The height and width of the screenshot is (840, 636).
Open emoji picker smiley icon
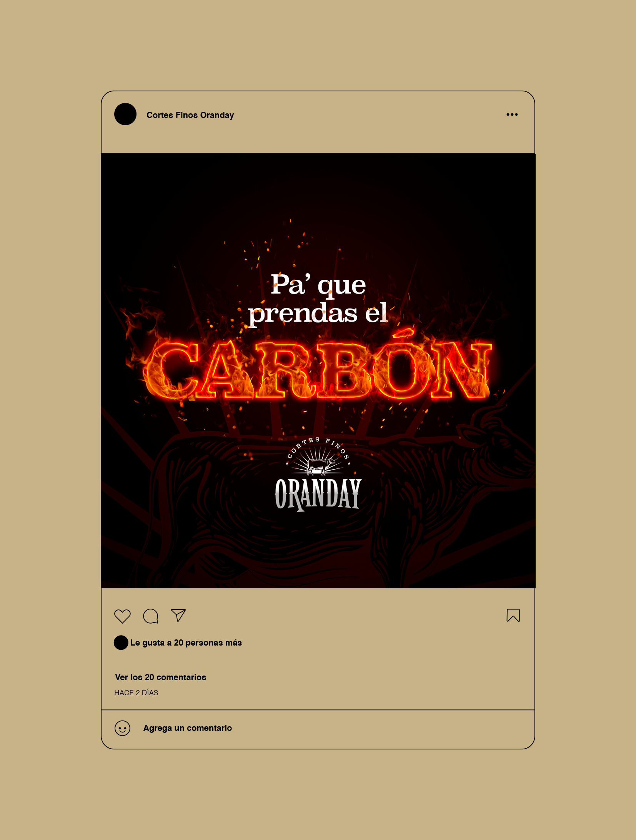pyautogui.click(x=122, y=728)
